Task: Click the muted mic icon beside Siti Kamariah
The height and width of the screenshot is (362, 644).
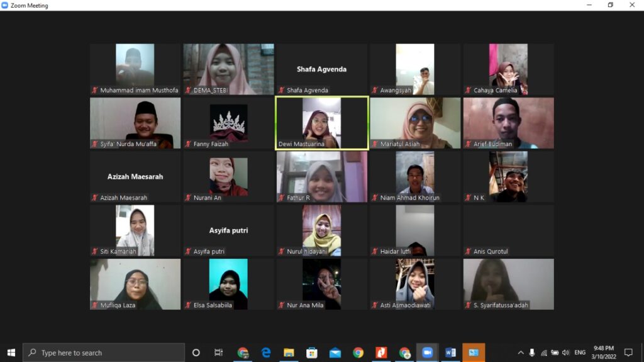Action: [x=95, y=252]
